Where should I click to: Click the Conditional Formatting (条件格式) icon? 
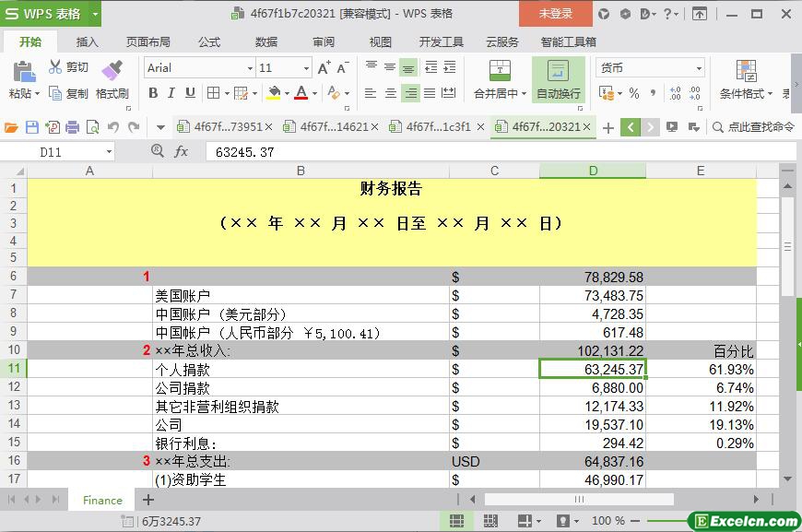746,72
